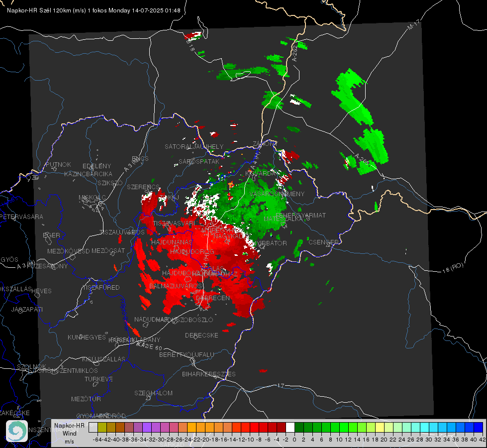Click the TURKEVE label
The image size is (487, 448).
click(x=98, y=379)
